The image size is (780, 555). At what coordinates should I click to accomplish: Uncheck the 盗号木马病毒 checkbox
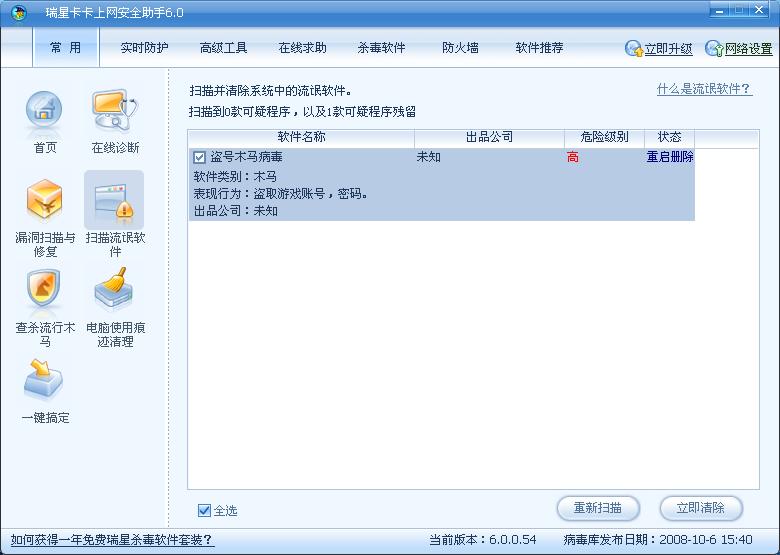199,158
